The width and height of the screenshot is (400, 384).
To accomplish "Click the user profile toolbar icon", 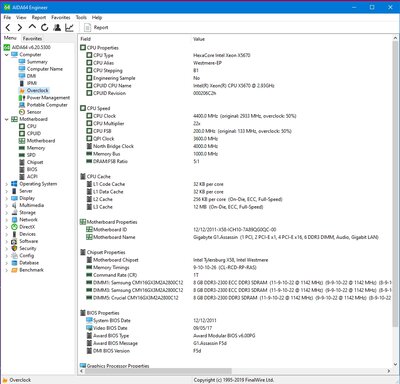I will pyautogui.click(x=57, y=27).
